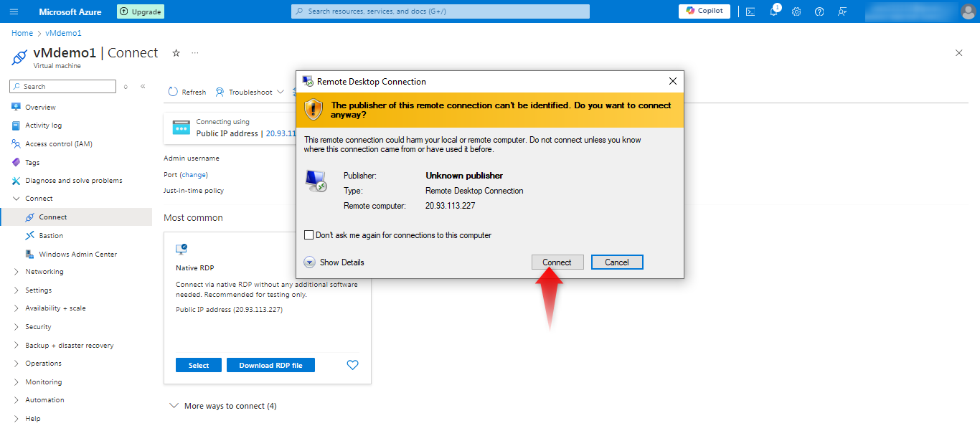Click the Refresh toolbar icon
The height and width of the screenshot is (441, 980).
point(173,92)
